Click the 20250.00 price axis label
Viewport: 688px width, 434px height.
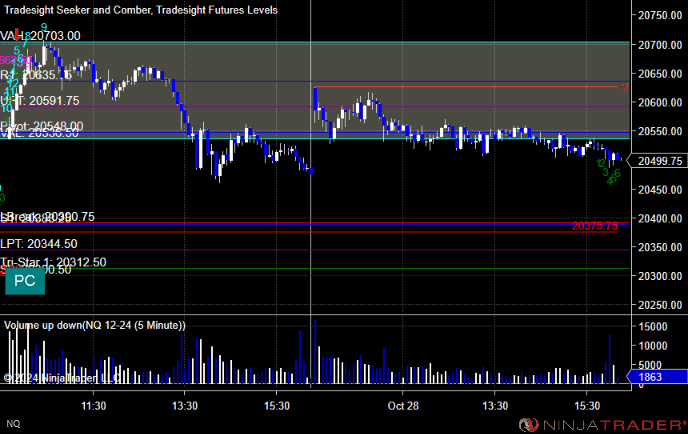(x=660, y=305)
